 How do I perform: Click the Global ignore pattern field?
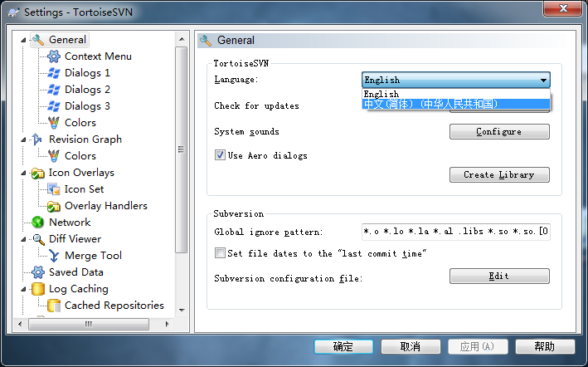point(456,232)
